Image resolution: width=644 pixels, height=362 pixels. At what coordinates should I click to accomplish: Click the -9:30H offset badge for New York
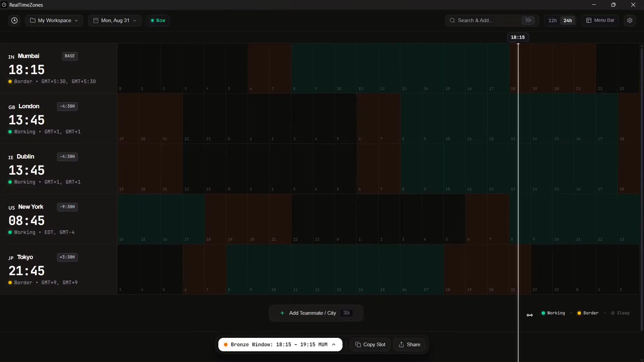click(x=67, y=207)
